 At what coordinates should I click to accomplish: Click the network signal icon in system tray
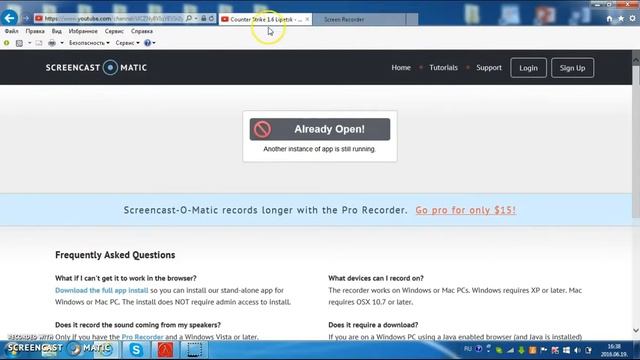coord(511,350)
